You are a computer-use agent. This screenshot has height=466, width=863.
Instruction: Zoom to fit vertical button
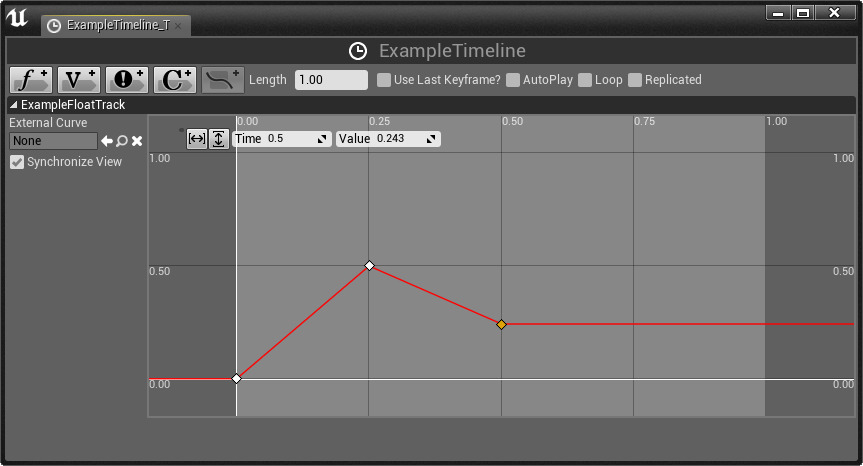(219, 139)
